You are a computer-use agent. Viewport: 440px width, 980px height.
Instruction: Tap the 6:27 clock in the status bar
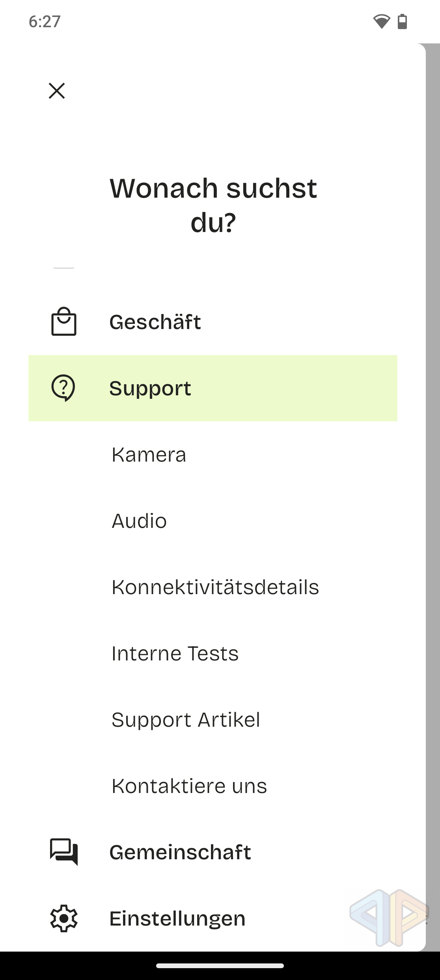pyautogui.click(x=45, y=21)
